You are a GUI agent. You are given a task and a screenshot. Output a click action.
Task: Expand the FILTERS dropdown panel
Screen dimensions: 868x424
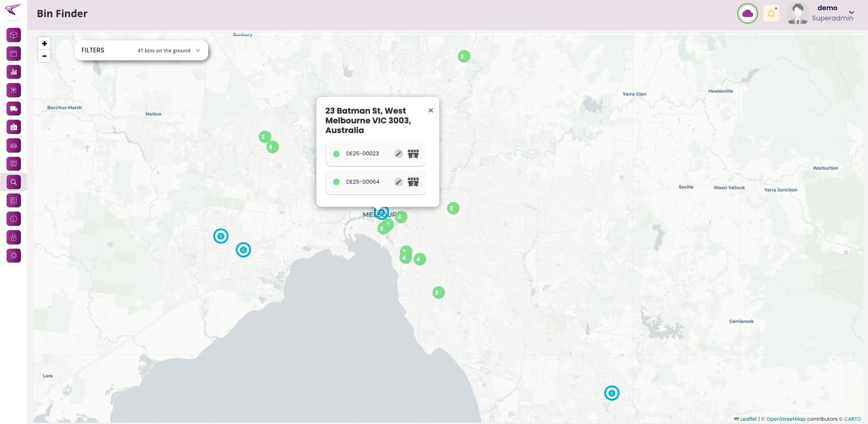pyautogui.click(x=141, y=50)
